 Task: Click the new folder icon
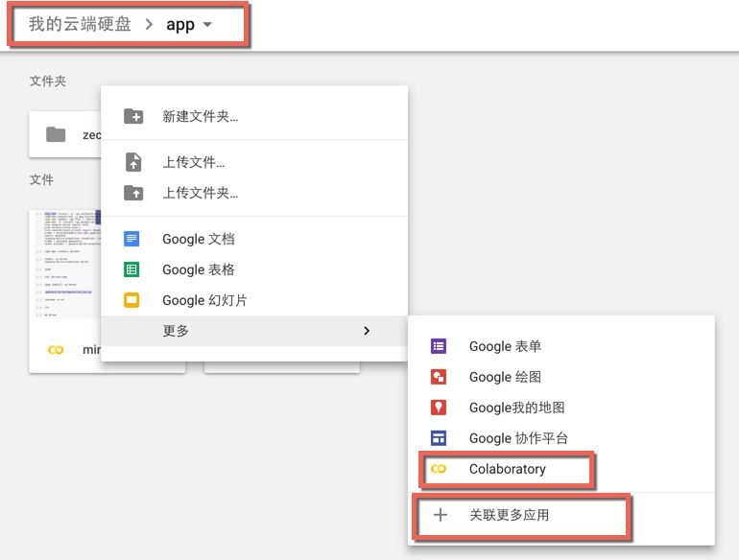tap(133, 116)
